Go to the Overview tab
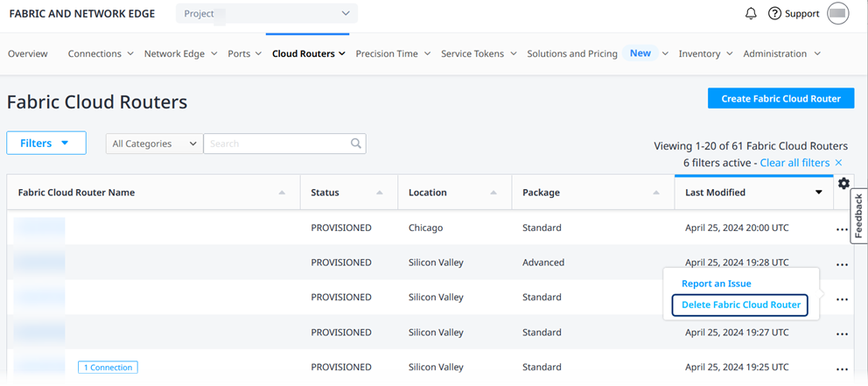868x386 pixels. [x=28, y=53]
